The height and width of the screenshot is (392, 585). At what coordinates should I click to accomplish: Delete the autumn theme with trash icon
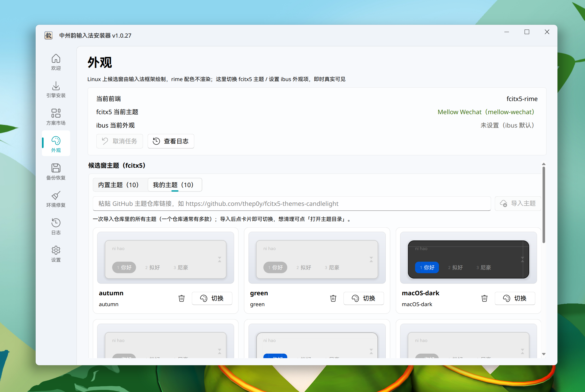181,298
